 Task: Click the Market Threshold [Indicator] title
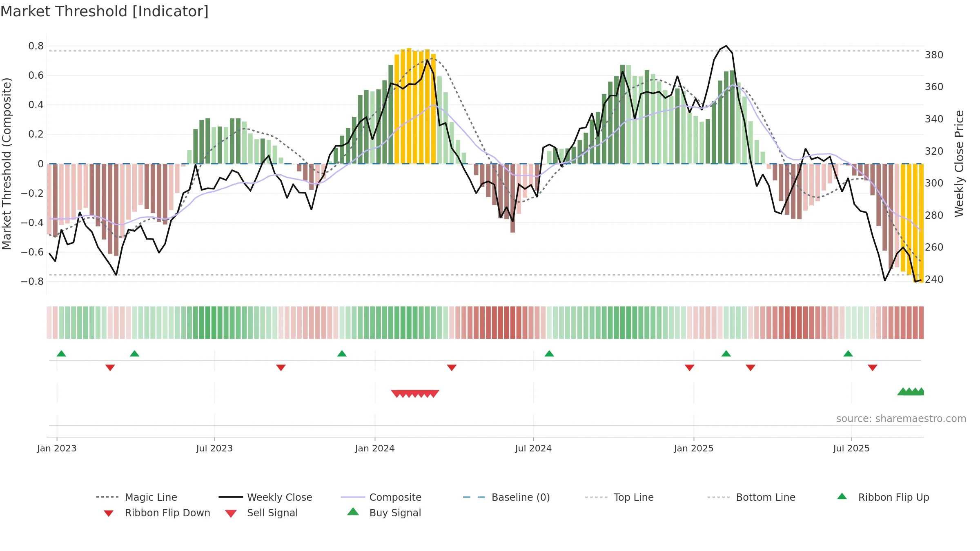[x=105, y=11]
